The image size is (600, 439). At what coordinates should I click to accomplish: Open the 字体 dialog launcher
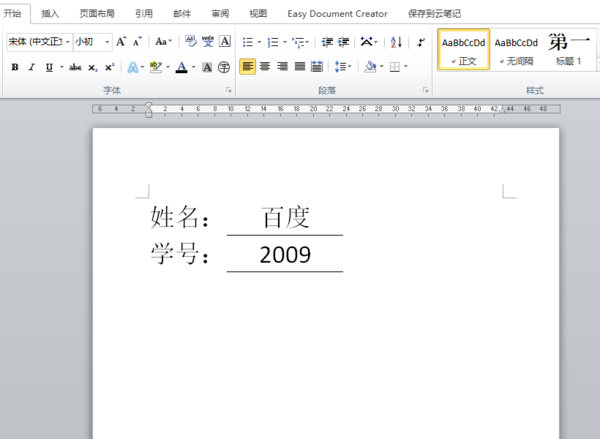point(228,90)
